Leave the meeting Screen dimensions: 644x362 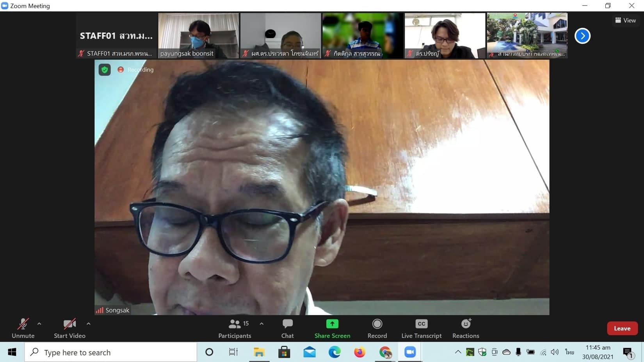pos(622,328)
